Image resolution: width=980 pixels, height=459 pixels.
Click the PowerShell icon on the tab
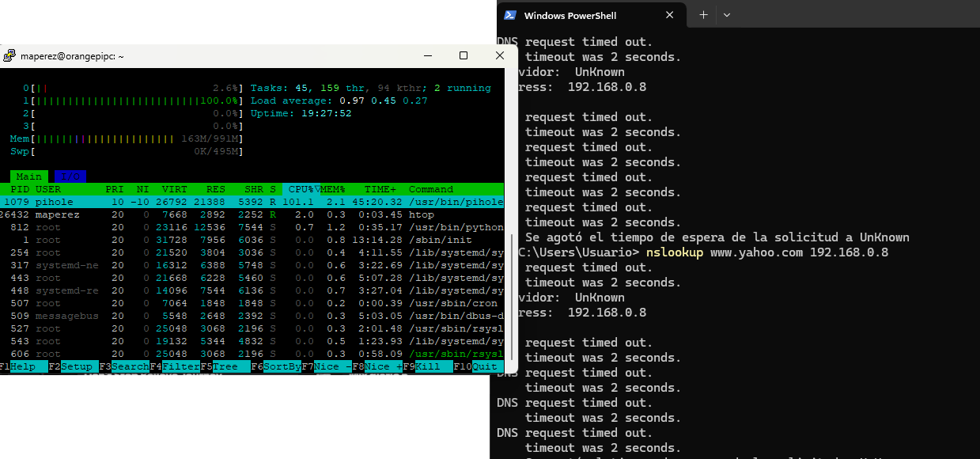pos(510,15)
